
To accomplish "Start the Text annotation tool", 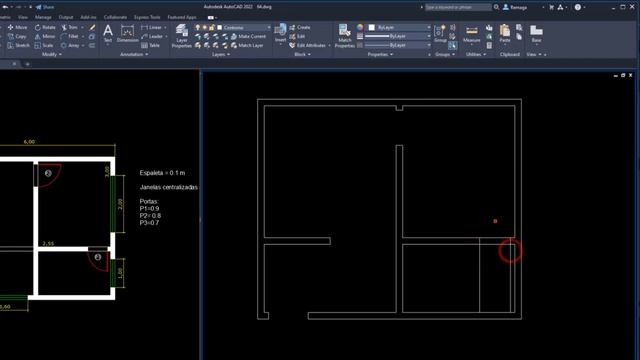I will [x=108, y=33].
